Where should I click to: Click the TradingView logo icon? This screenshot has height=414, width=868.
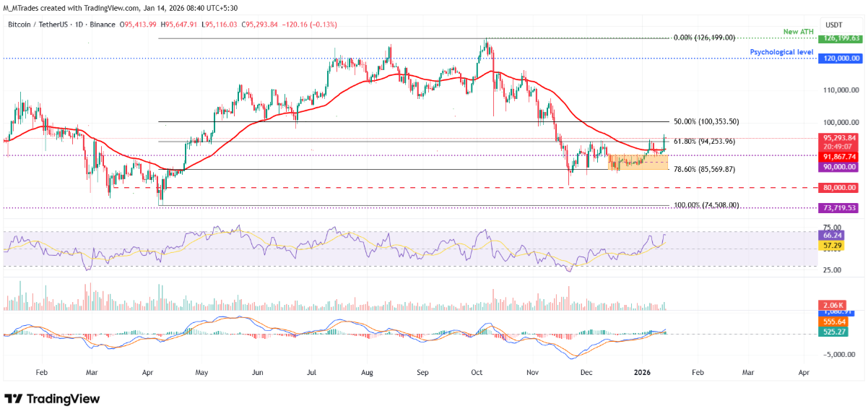[x=15, y=399]
